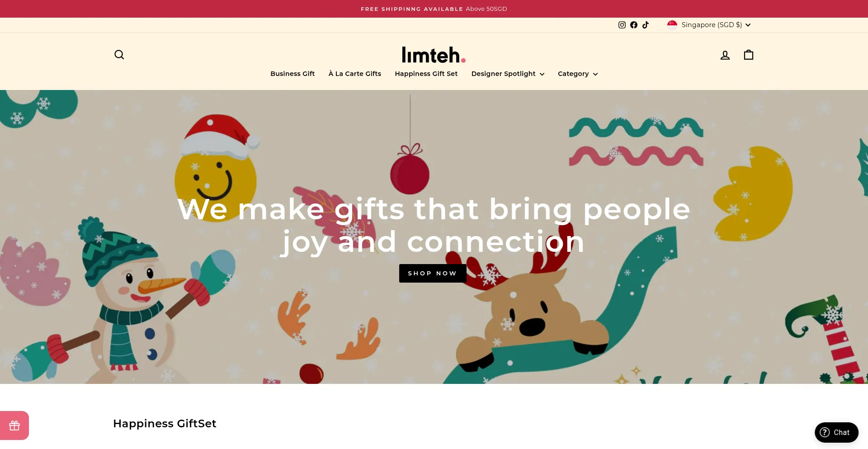
Task: Open the À La Carte Gifts menu item
Action: tap(355, 74)
